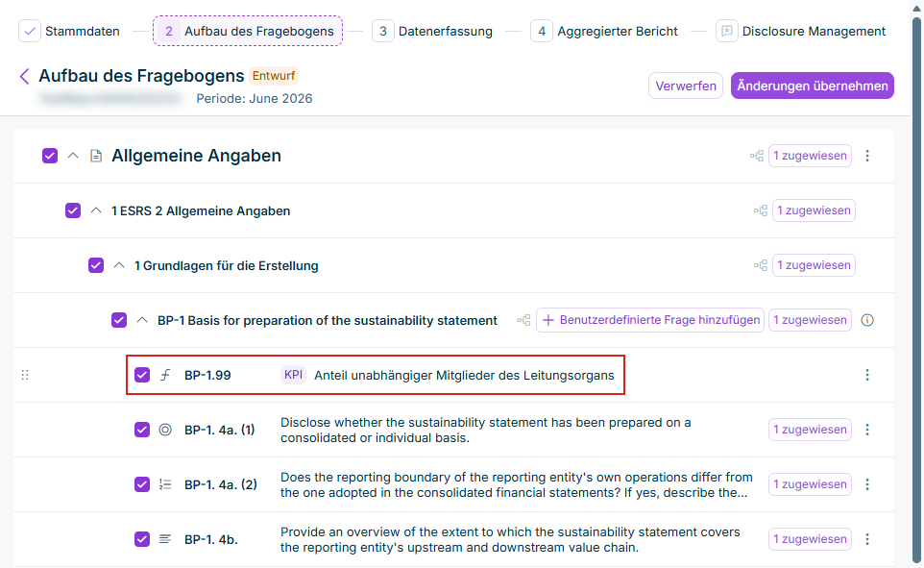Click the Stammdaten completed checkmark icon
Image resolution: width=924 pixels, height=568 pixels.
coord(30,32)
